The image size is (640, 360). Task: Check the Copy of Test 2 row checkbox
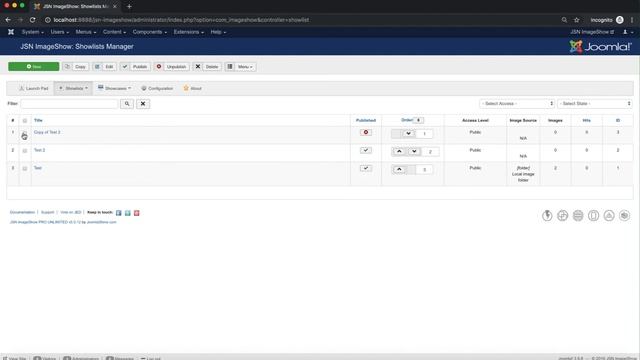25,133
